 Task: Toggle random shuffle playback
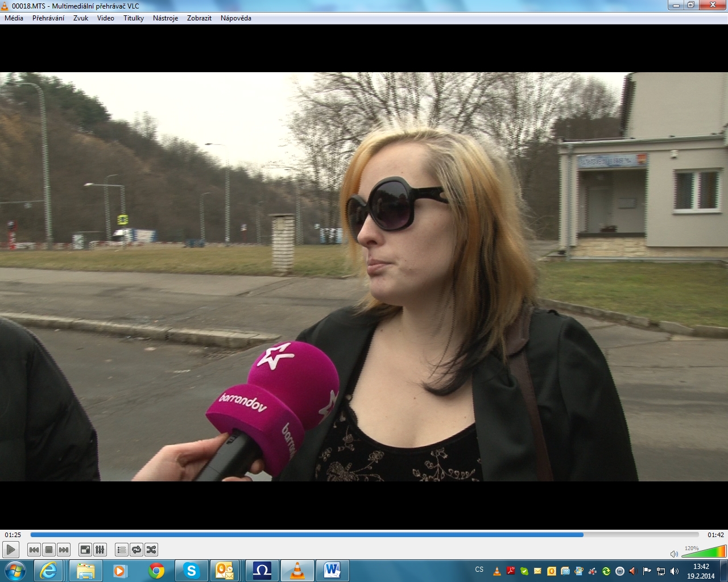[x=151, y=550]
